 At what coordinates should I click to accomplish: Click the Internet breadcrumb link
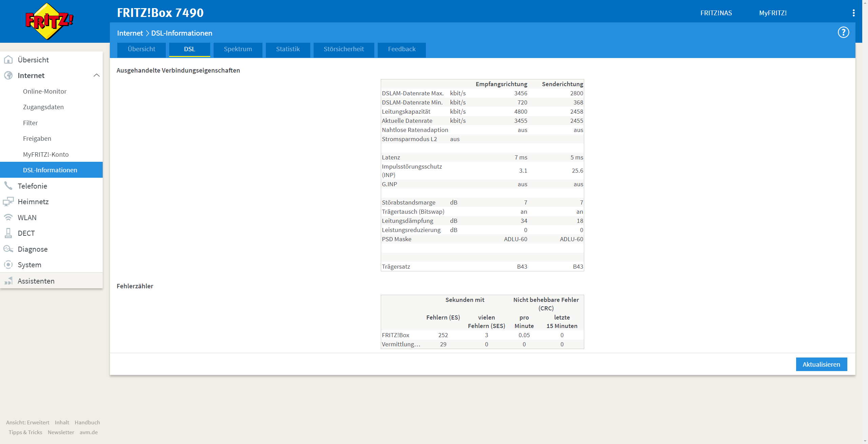click(x=130, y=33)
